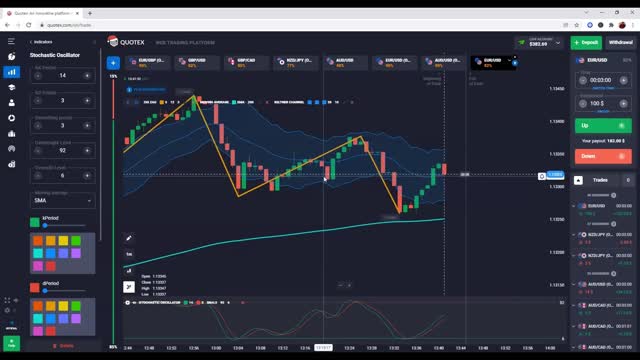Open the chart indicators sidebar icon
Image resolution: width=640 pixels, height=360 pixels.
point(11,72)
